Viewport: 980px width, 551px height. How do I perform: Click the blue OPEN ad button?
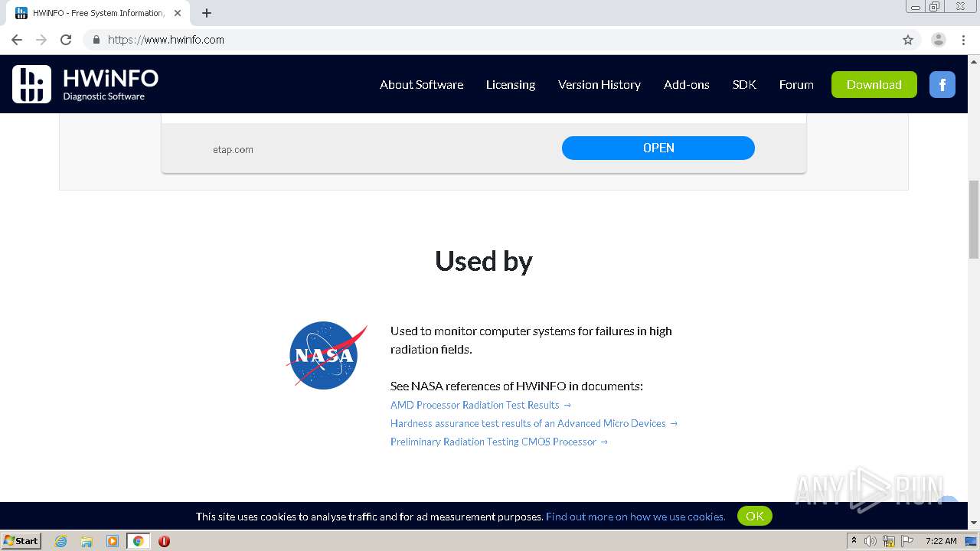tap(658, 148)
